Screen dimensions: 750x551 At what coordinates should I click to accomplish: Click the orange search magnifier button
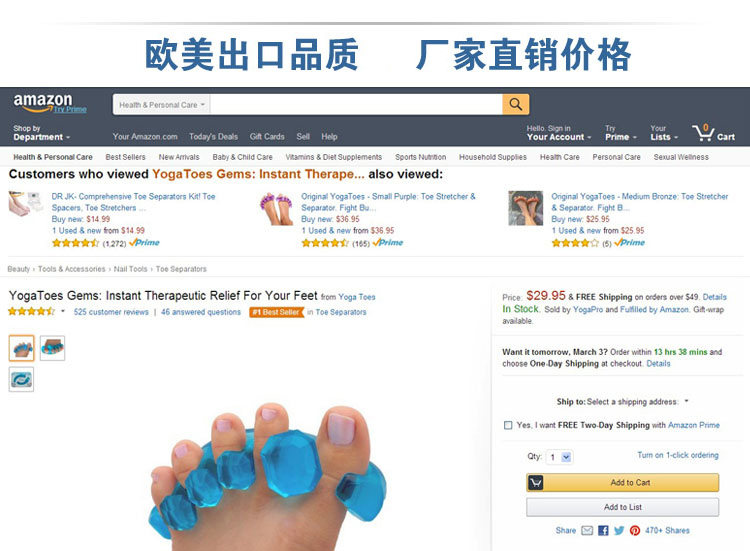coord(515,104)
